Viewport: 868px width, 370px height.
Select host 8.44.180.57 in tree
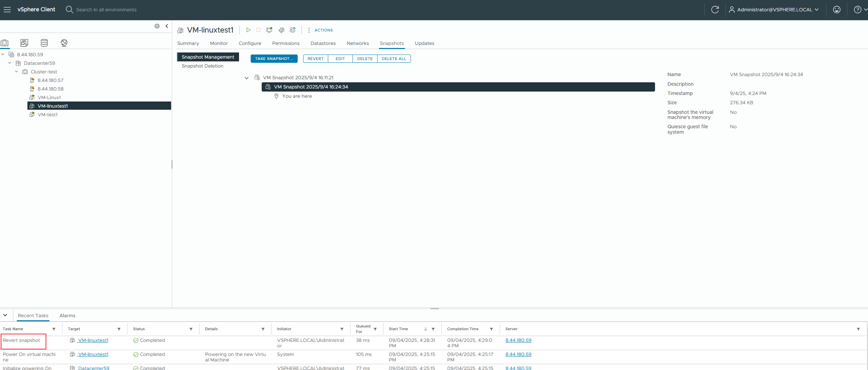pos(50,80)
